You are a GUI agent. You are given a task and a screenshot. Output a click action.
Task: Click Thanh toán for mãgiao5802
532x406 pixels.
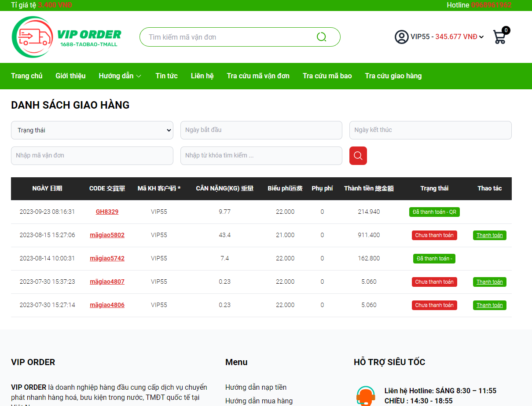(489, 235)
